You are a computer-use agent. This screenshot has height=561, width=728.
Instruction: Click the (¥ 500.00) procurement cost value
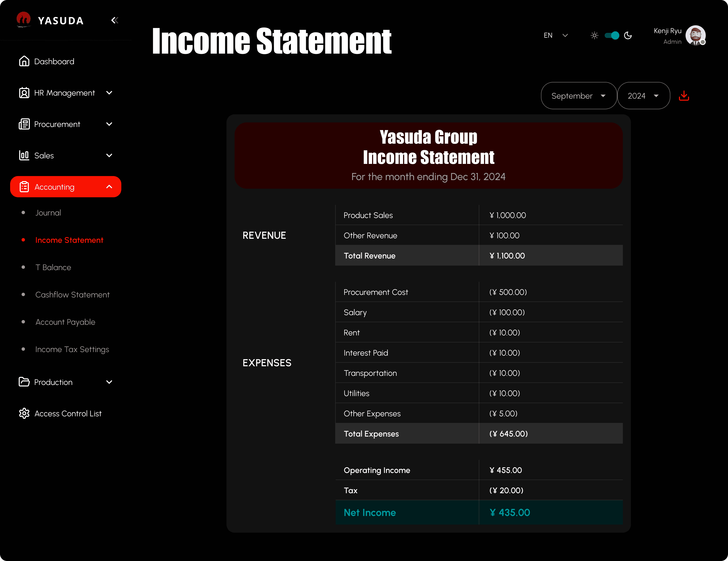click(x=508, y=292)
